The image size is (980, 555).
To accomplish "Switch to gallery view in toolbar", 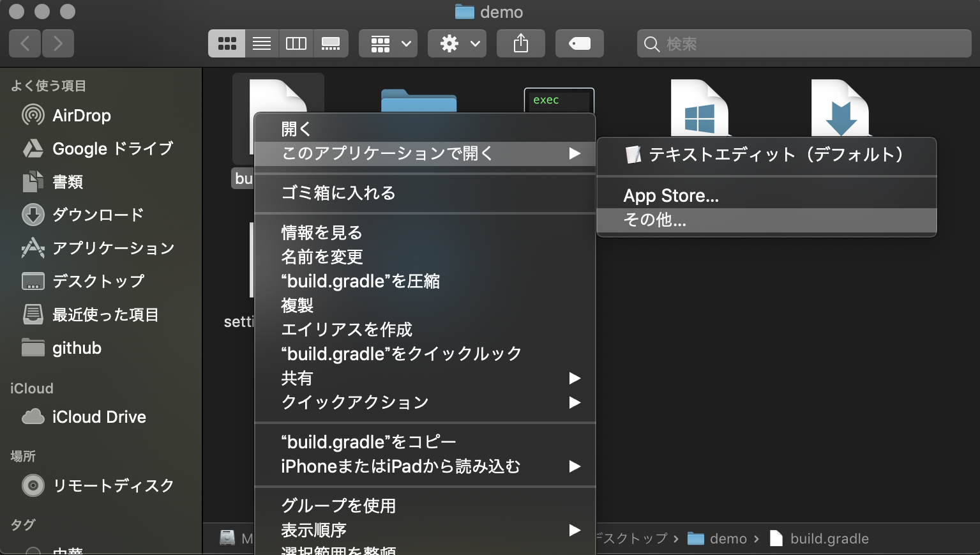I will point(331,43).
